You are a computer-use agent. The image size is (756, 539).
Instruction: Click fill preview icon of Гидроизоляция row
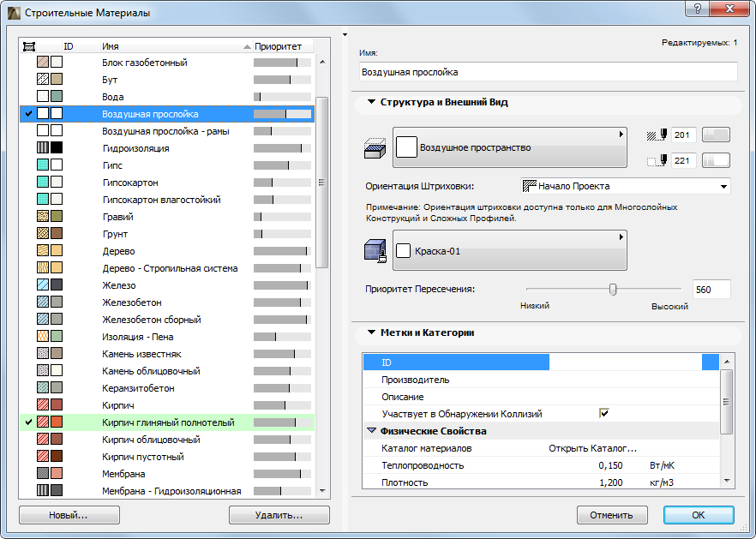[x=43, y=147]
